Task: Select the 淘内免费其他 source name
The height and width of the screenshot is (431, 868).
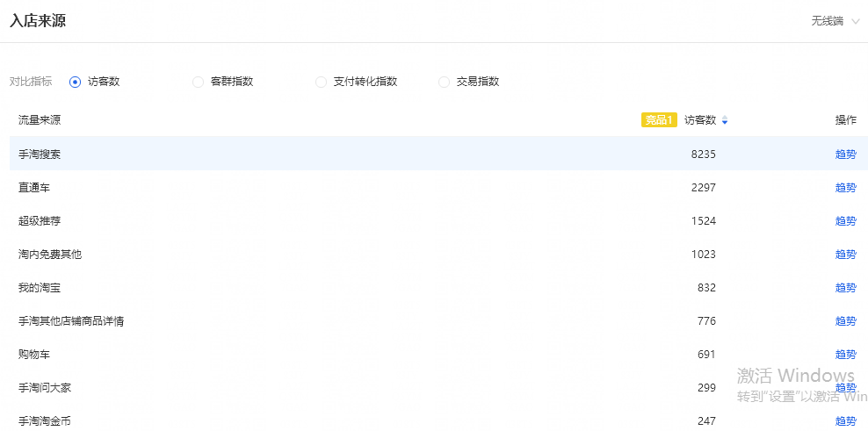Action: (x=50, y=254)
